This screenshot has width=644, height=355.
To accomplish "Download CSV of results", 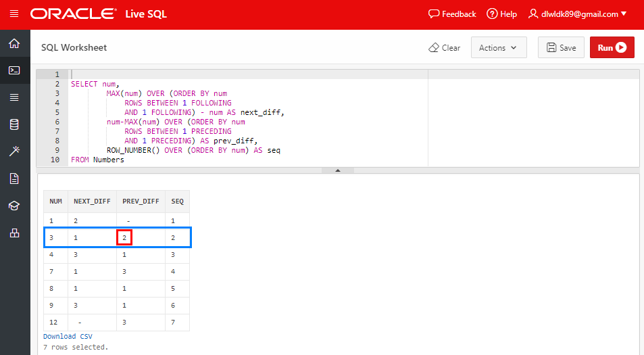I will coord(68,336).
